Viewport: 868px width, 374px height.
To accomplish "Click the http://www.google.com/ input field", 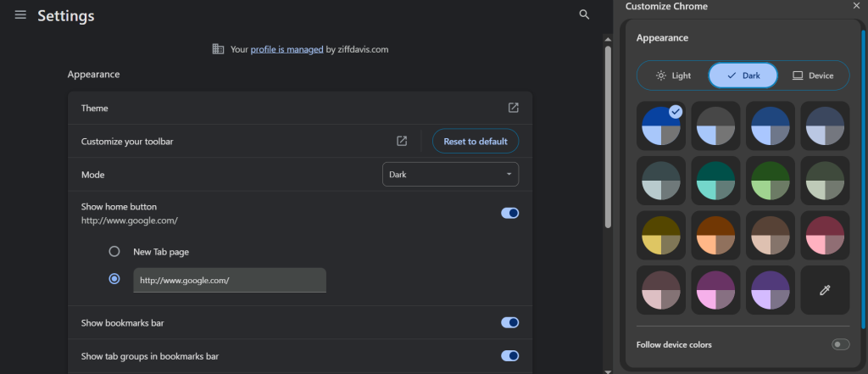I will pos(230,281).
